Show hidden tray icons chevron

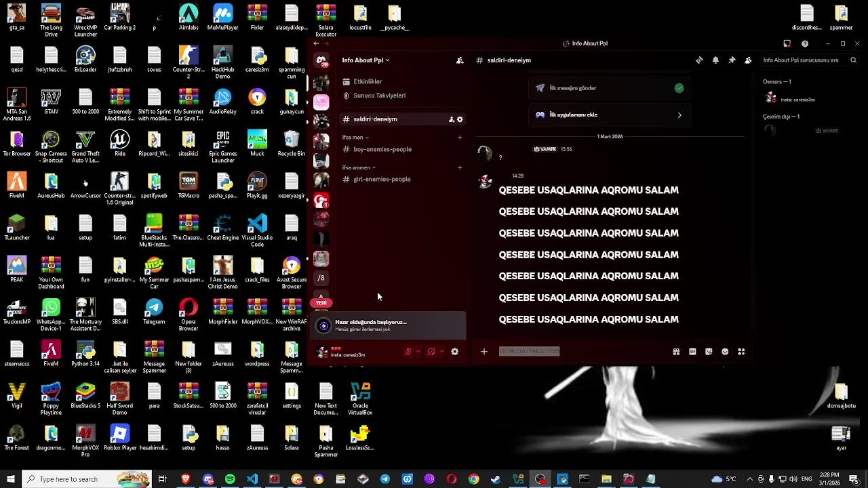coord(750,479)
